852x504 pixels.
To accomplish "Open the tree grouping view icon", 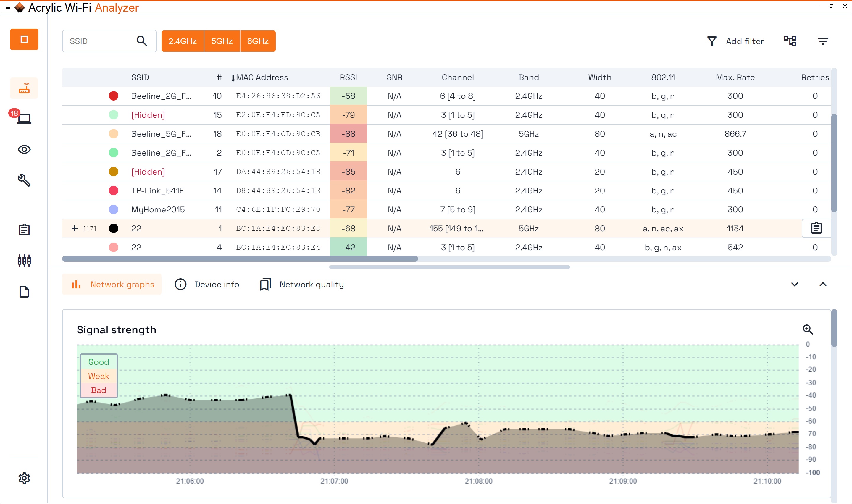I will (x=790, y=41).
